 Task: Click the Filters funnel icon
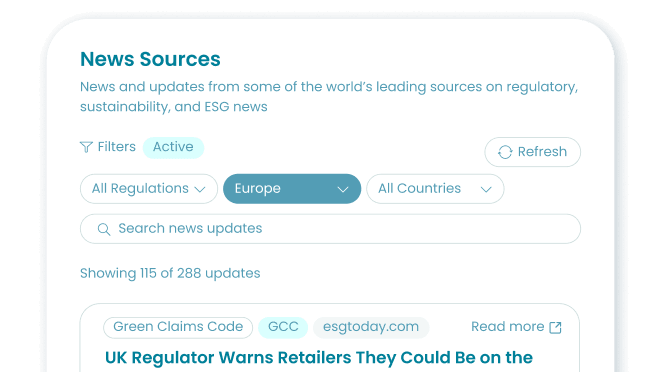pyautogui.click(x=86, y=147)
